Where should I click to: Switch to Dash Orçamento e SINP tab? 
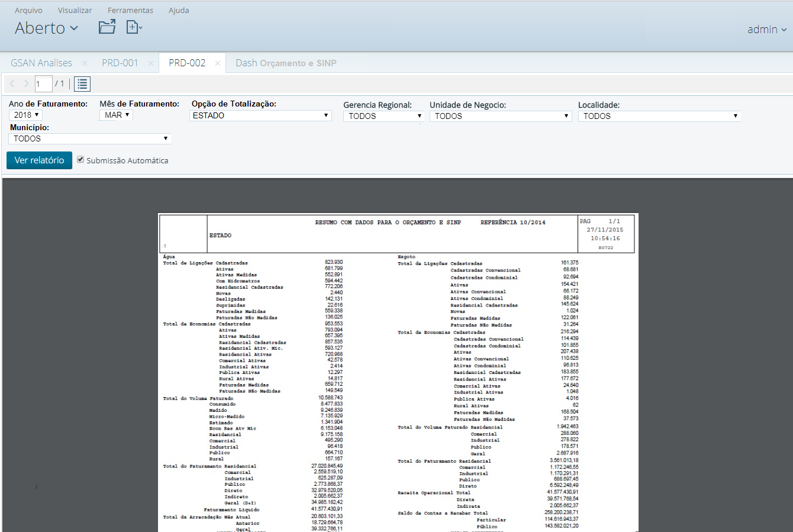click(x=286, y=63)
